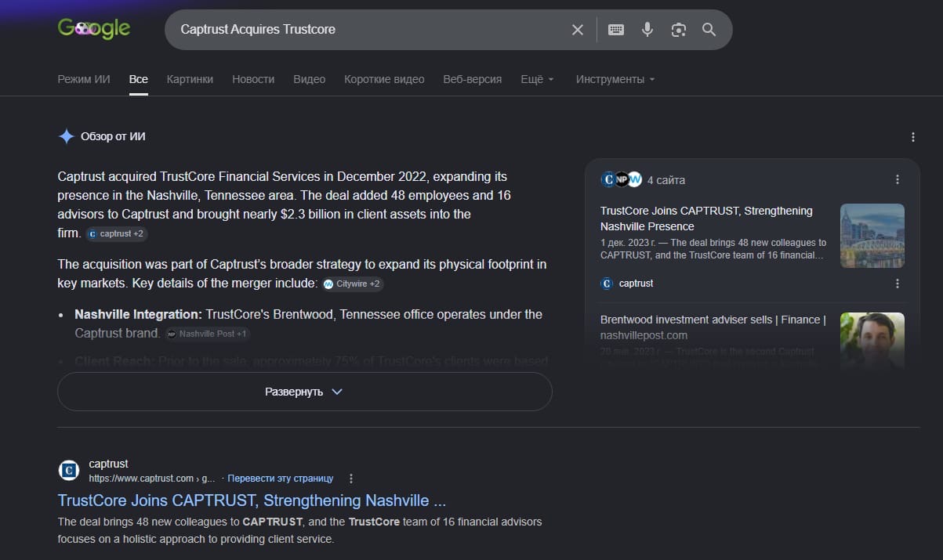This screenshot has width=943, height=560.
Task: Open the Веб-версия tab
Action: coord(473,79)
